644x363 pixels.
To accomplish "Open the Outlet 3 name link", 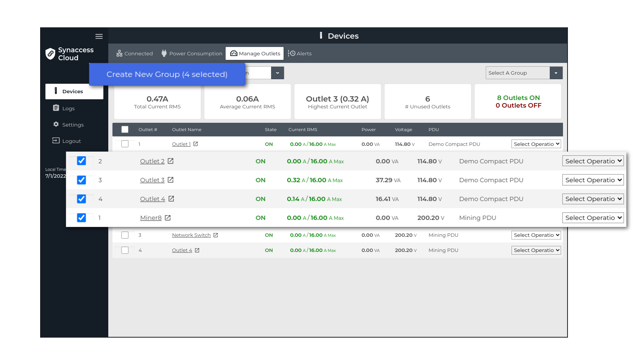I will click(x=152, y=180).
